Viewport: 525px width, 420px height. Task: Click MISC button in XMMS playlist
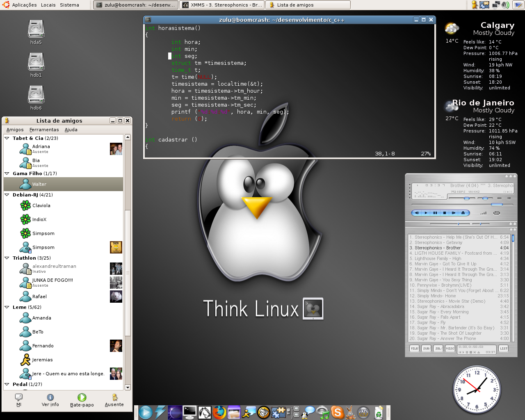click(450, 348)
